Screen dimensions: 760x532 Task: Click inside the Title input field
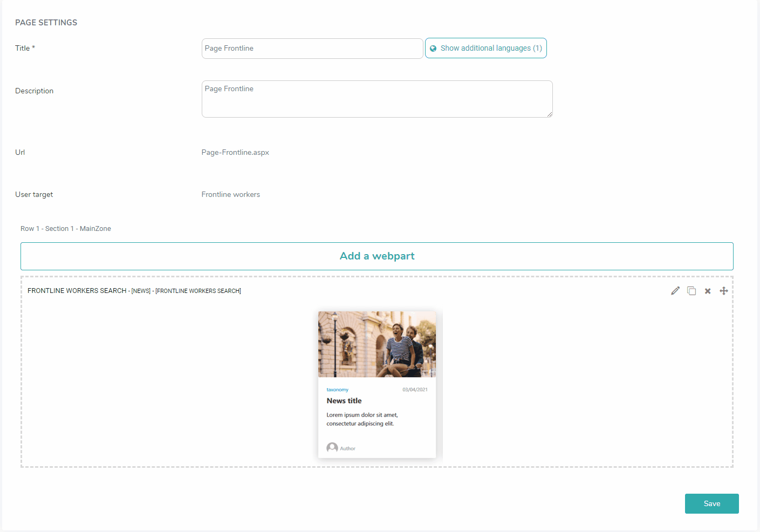(x=312, y=48)
